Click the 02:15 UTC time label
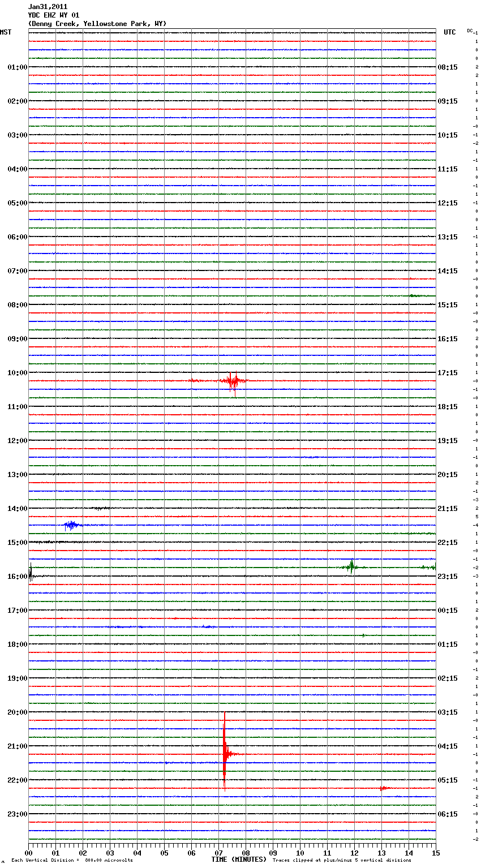The width and height of the screenshot is (481, 868). click(x=448, y=678)
